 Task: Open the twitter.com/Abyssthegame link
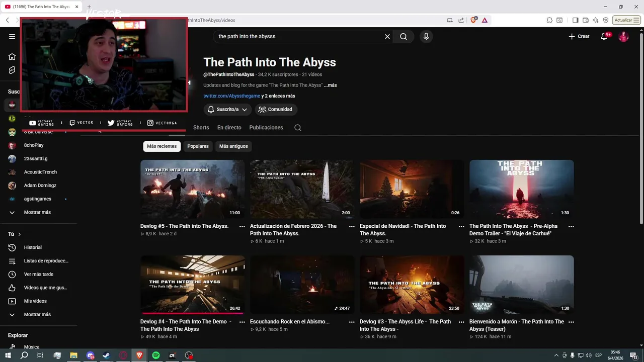(x=231, y=96)
